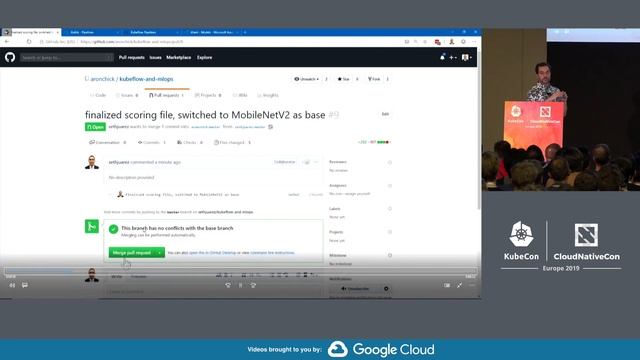Edit the pull request title
This screenshot has height=360, width=640.
385,114
